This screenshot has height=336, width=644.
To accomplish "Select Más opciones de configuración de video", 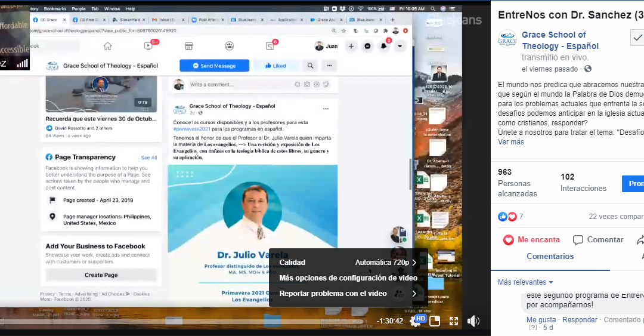I will point(348,278).
